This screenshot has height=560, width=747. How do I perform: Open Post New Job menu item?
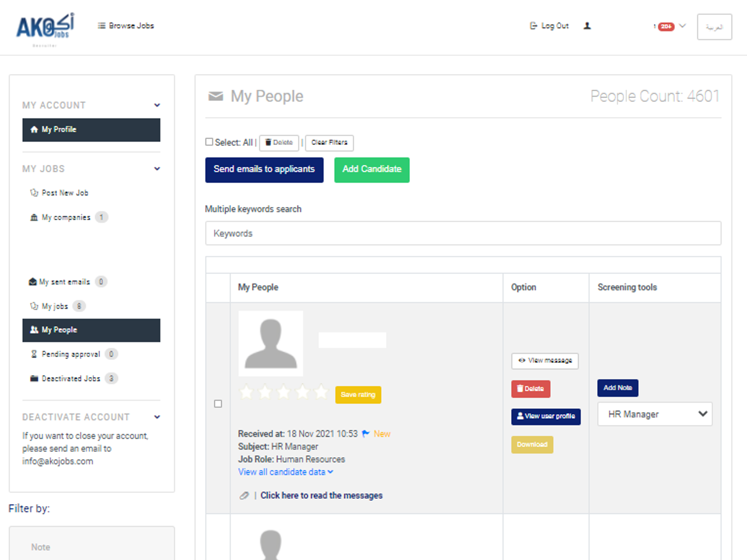point(65,193)
